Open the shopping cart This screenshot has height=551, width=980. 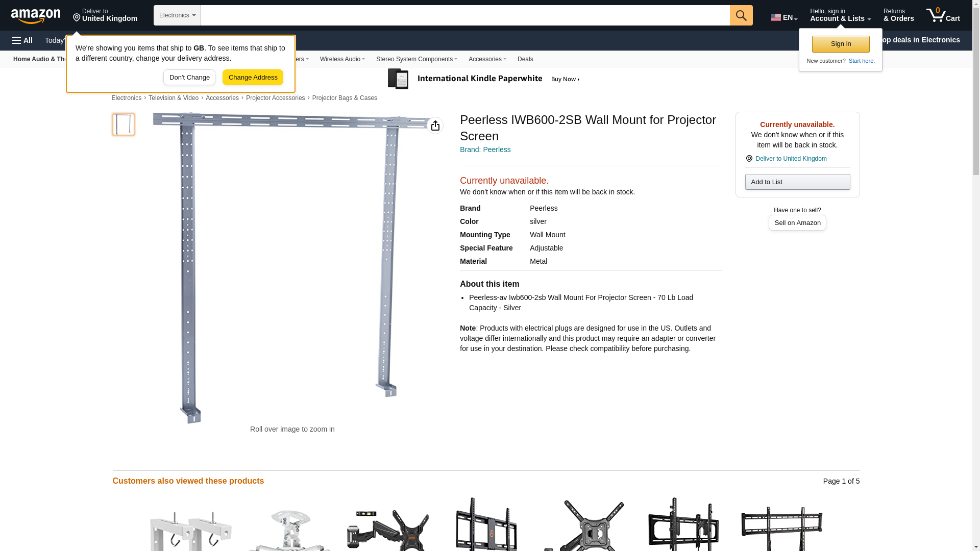coord(943,15)
